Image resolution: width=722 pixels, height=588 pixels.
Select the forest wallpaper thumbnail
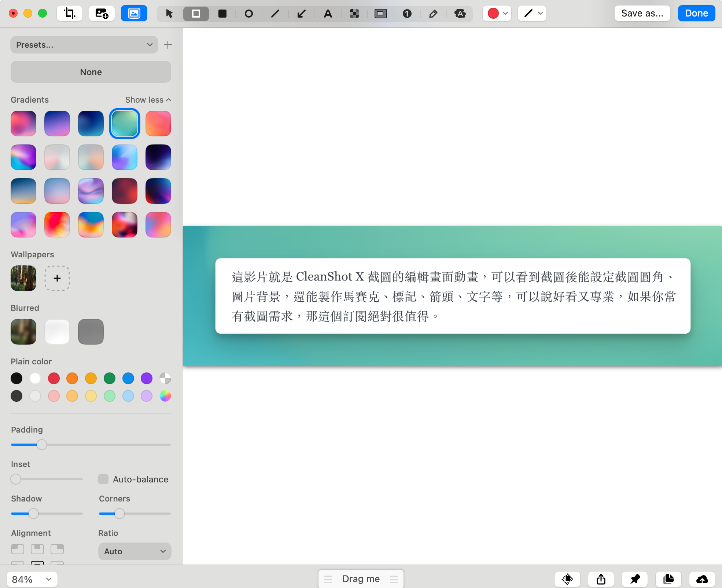pos(23,278)
